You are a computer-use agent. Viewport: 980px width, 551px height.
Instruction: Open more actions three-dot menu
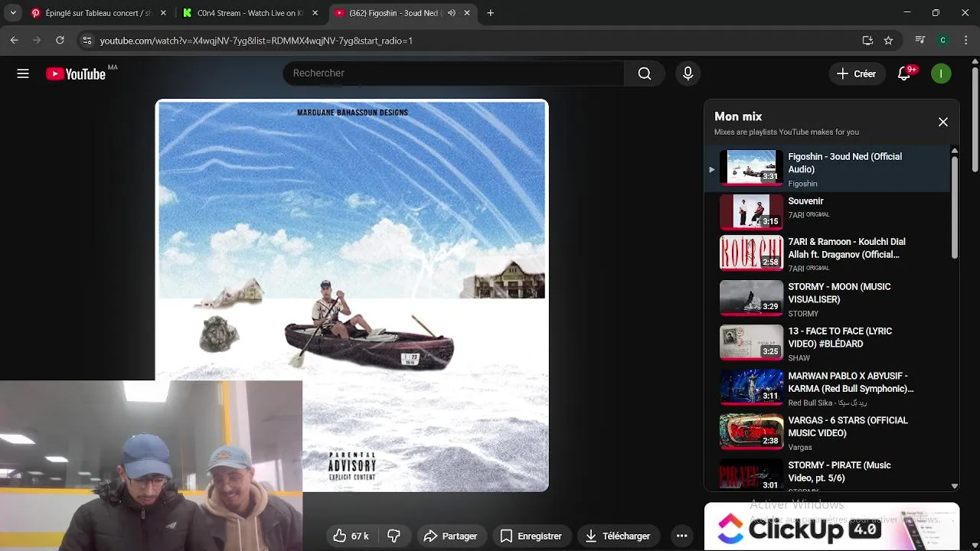[681, 536]
